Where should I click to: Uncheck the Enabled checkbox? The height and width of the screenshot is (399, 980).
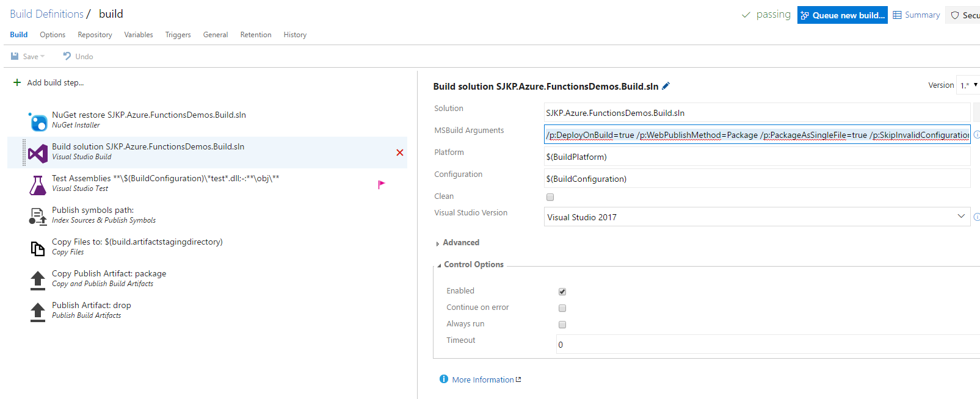pos(562,292)
